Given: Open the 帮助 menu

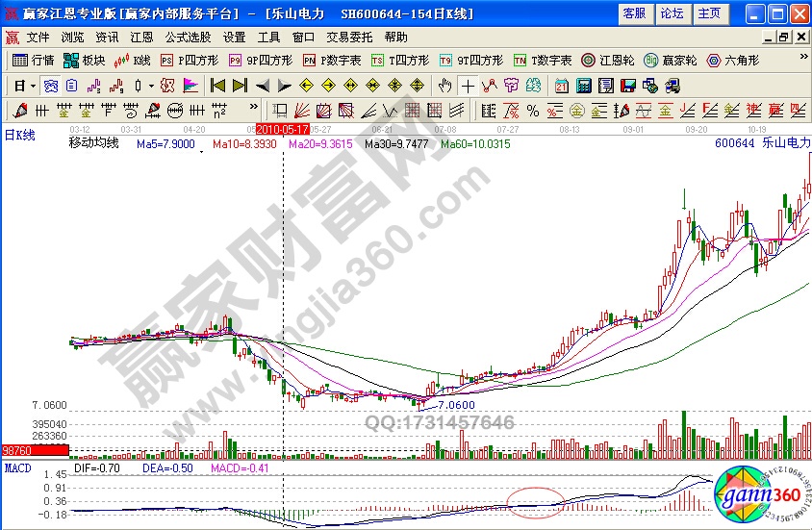Looking at the screenshot, I should click(396, 38).
